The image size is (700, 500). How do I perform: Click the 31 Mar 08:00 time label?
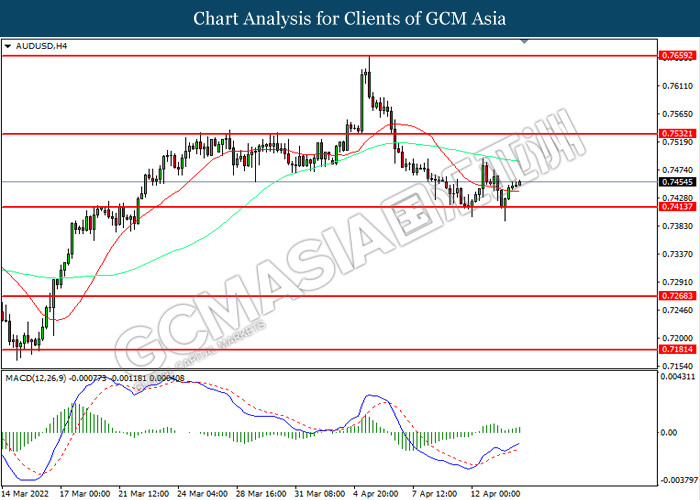(x=320, y=494)
